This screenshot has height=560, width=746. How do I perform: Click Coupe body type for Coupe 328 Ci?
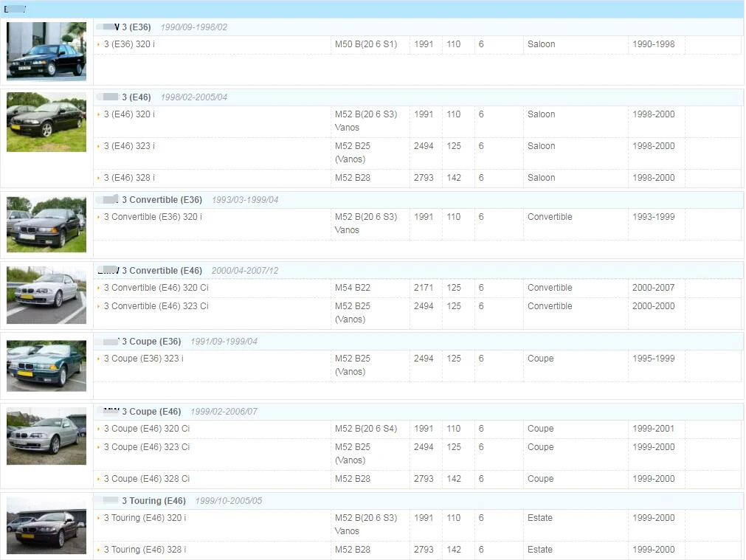(x=540, y=479)
